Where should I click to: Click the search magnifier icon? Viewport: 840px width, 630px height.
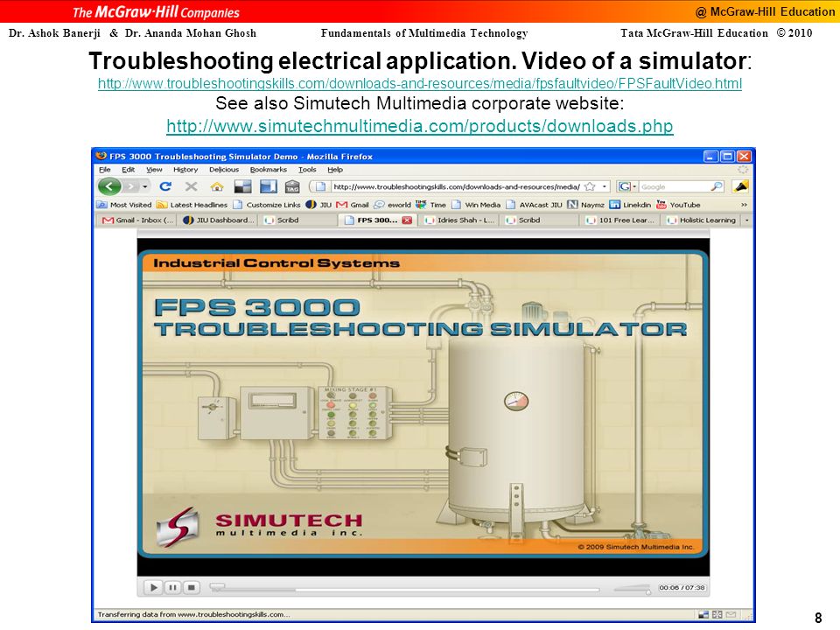(x=717, y=186)
